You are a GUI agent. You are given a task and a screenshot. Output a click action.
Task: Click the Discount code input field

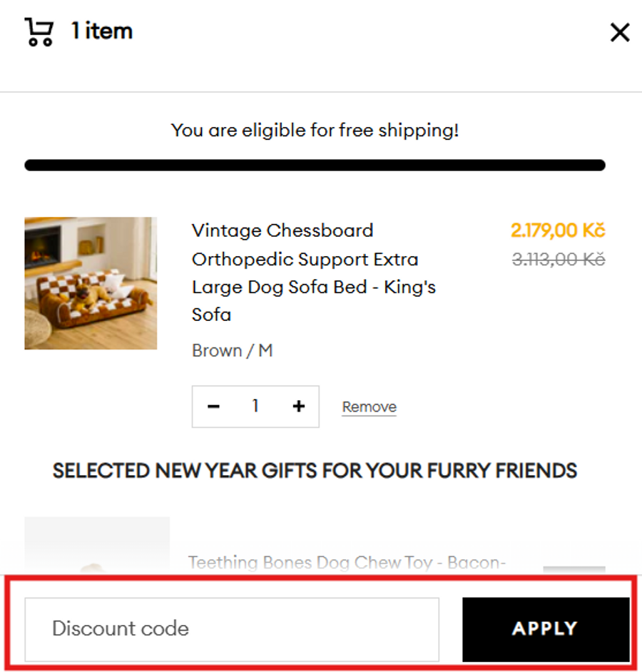[232, 628]
